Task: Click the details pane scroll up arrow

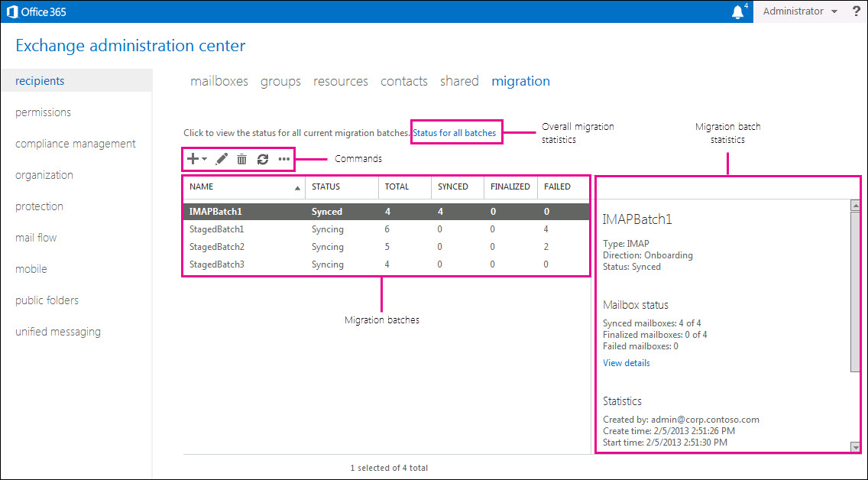Action: [x=855, y=206]
